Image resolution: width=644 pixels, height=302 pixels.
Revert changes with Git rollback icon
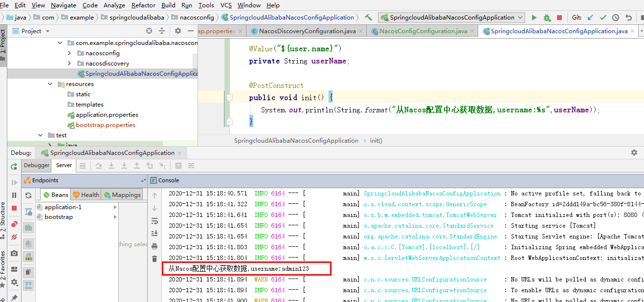628,18
